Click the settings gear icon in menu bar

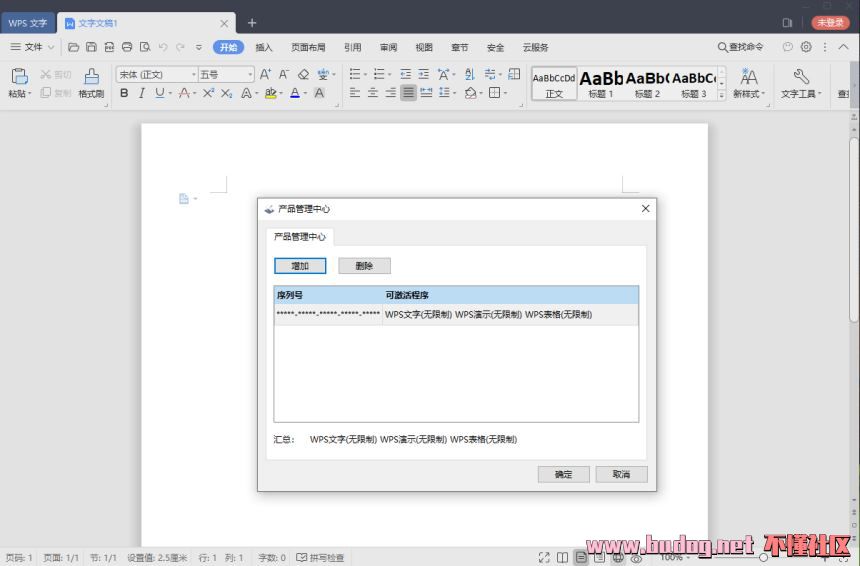[x=806, y=47]
